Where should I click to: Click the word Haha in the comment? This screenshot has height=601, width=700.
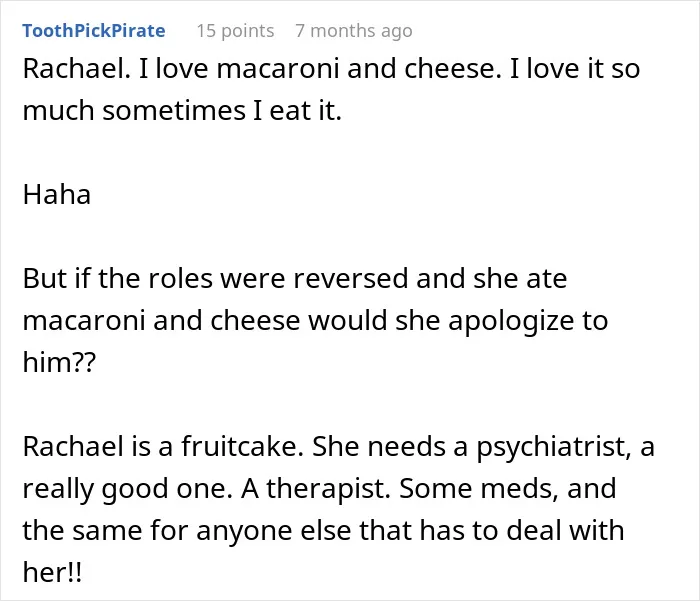tap(57, 194)
